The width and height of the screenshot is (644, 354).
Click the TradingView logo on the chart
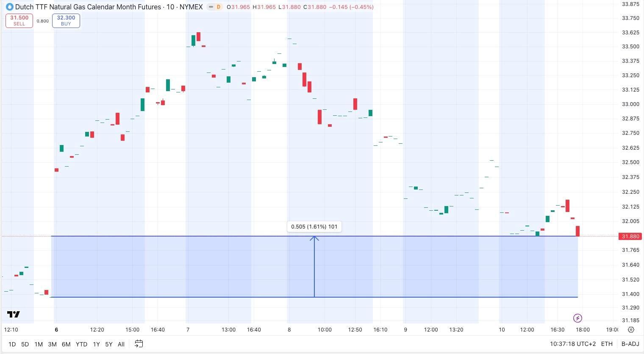point(14,314)
